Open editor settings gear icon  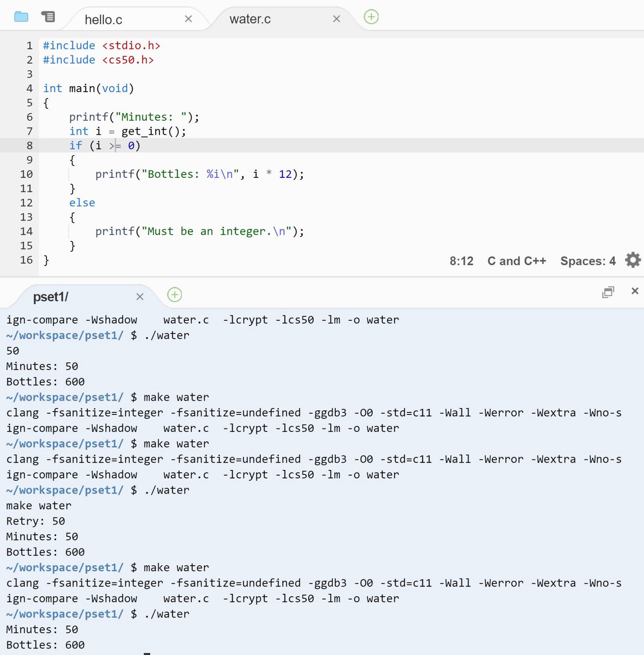tap(632, 260)
